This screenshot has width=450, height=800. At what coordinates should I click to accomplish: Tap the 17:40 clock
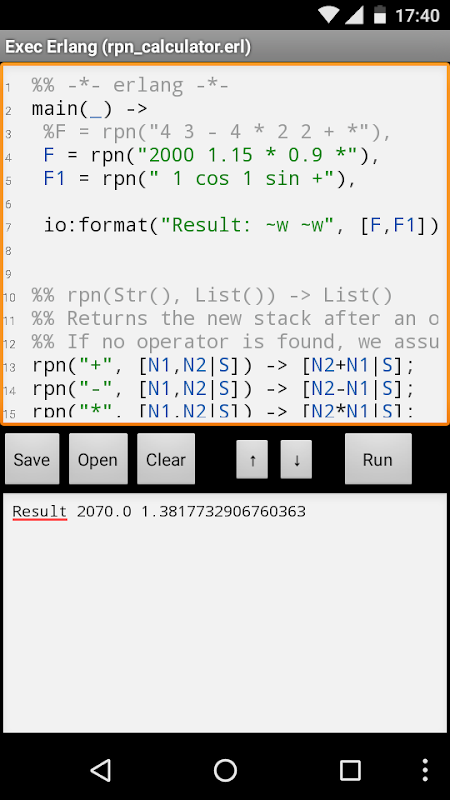417,15
